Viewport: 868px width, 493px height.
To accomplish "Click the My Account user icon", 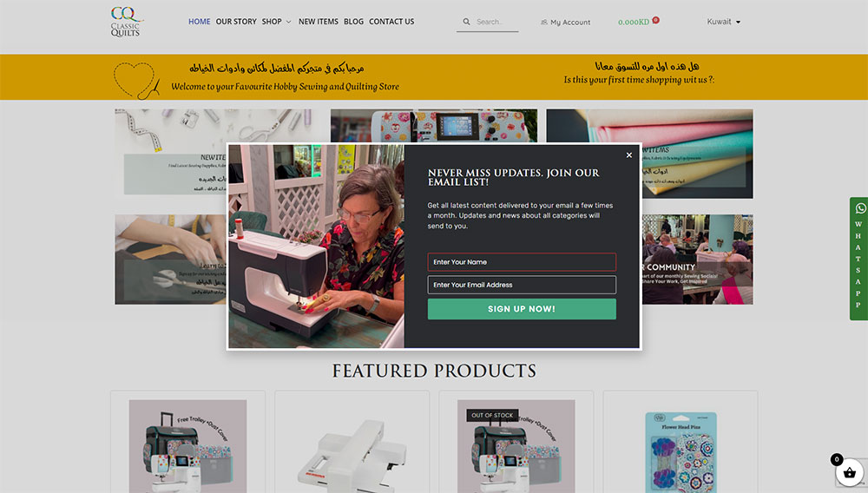I will pos(543,23).
